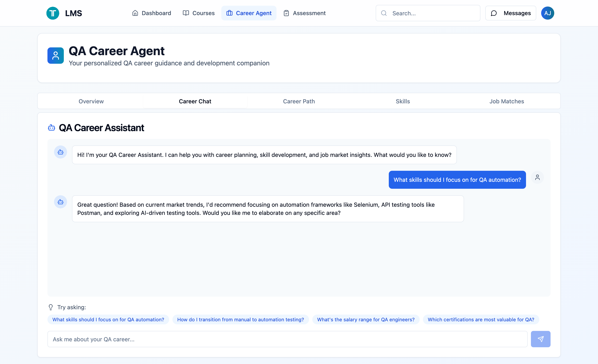Go to Courses in the top navigation
This screenshot has width=598, height=364.
coord(199,13)
